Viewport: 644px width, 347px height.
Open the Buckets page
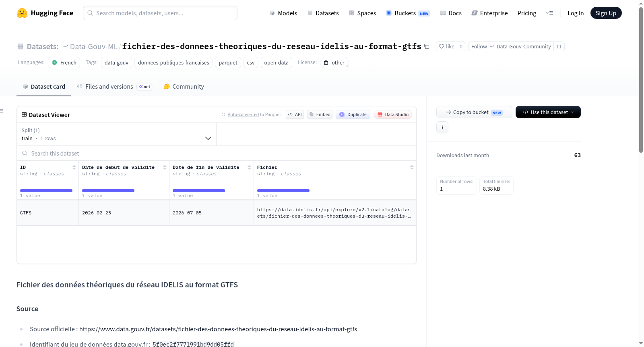pos(408,13)
